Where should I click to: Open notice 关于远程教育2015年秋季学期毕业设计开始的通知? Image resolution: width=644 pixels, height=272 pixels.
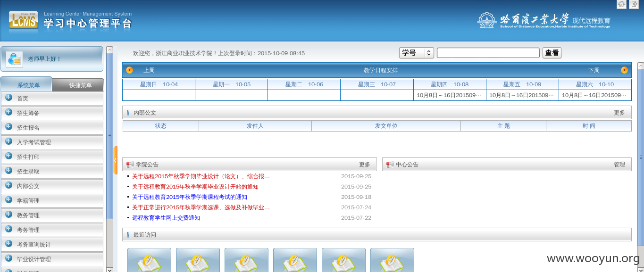pos(195,187)
